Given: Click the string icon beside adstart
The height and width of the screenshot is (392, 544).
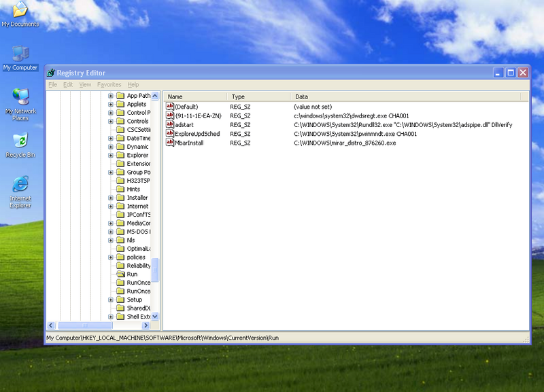Looking at the screenshot, I should click(170, 124).
